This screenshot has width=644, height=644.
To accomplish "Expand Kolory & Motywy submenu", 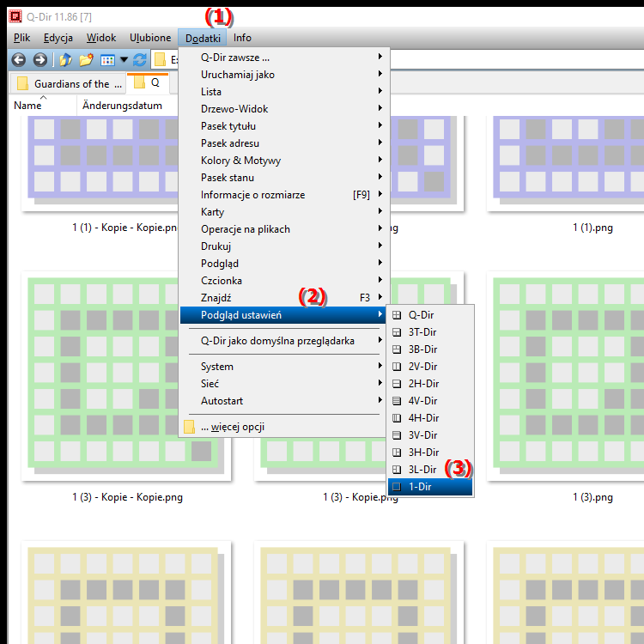I will coord(284,161).
